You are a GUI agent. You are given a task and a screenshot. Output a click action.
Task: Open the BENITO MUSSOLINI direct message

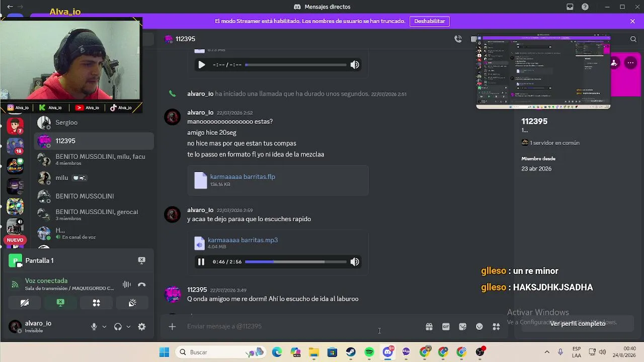pyautogui.click(x=94, y=196)
